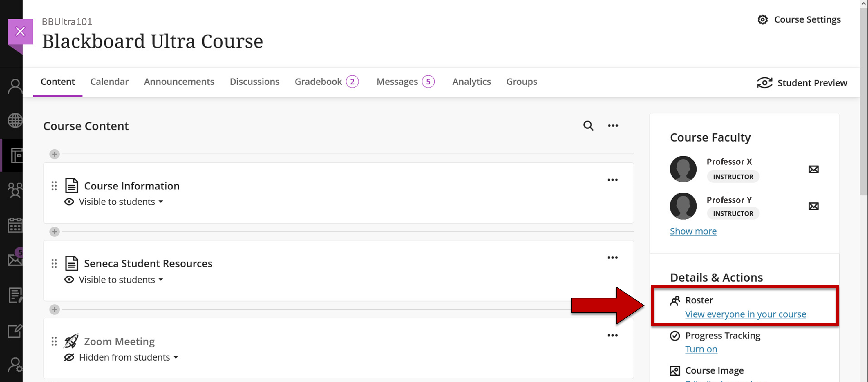Click the Zoom Meeting rocket icon
This screenshot has width=868, height=382.
[71, 341]
